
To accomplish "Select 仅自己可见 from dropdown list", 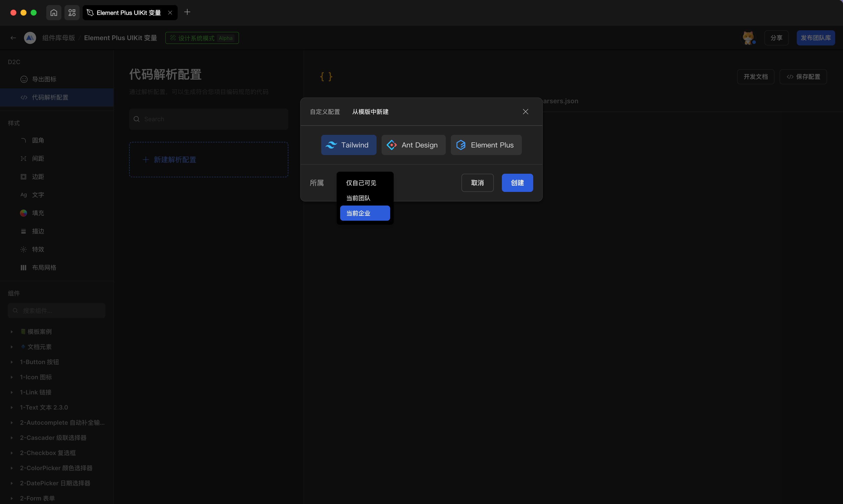I will click(365, 183).
